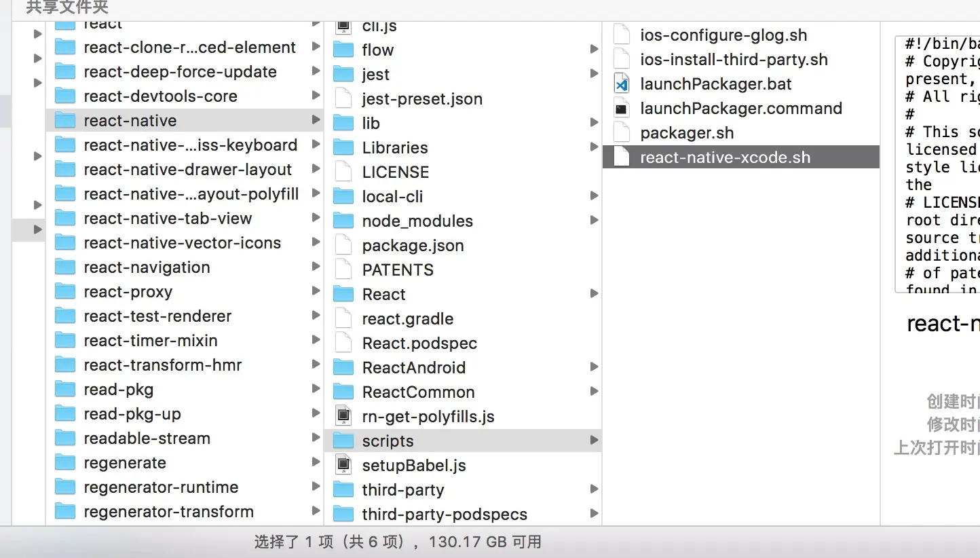Open the react-native-…ayout-polyfill folder

185,194
